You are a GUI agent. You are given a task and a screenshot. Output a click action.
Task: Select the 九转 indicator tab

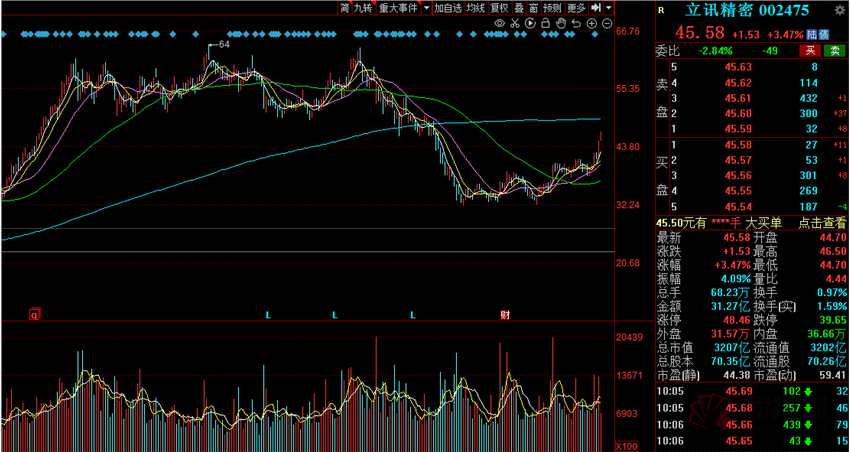click(363, 8)
